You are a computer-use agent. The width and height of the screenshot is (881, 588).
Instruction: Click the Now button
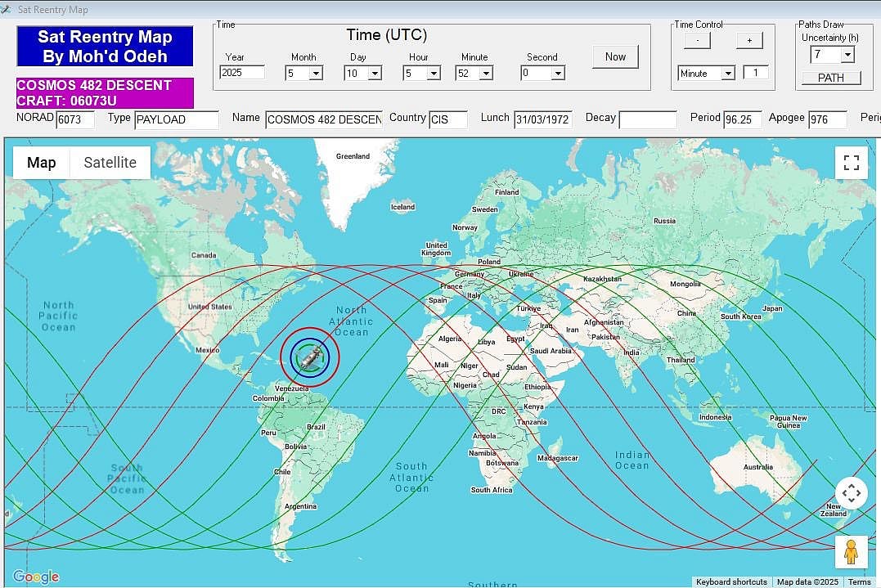(615, 56)
